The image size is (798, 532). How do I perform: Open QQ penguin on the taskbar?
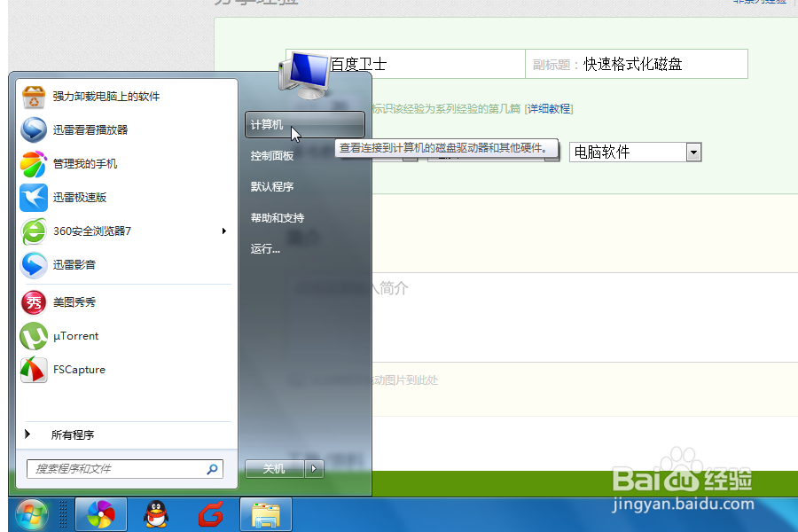pyautogui.click(x=156, y=514)
